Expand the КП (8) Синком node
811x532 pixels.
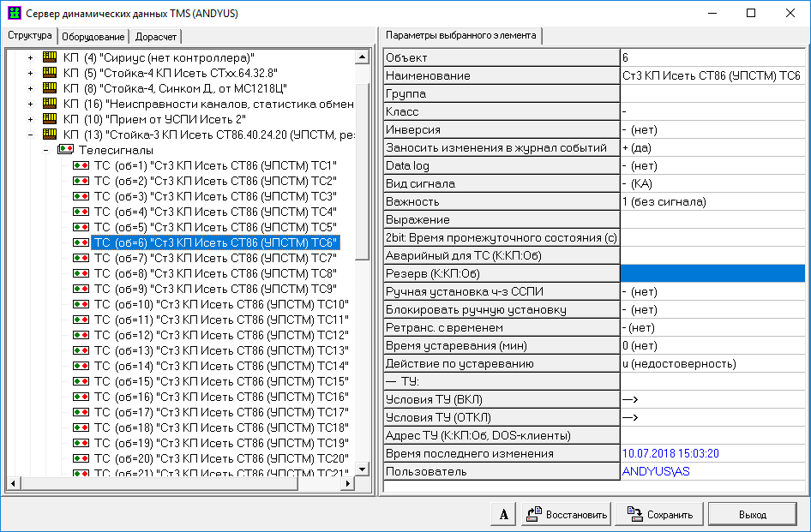(31, 88)
